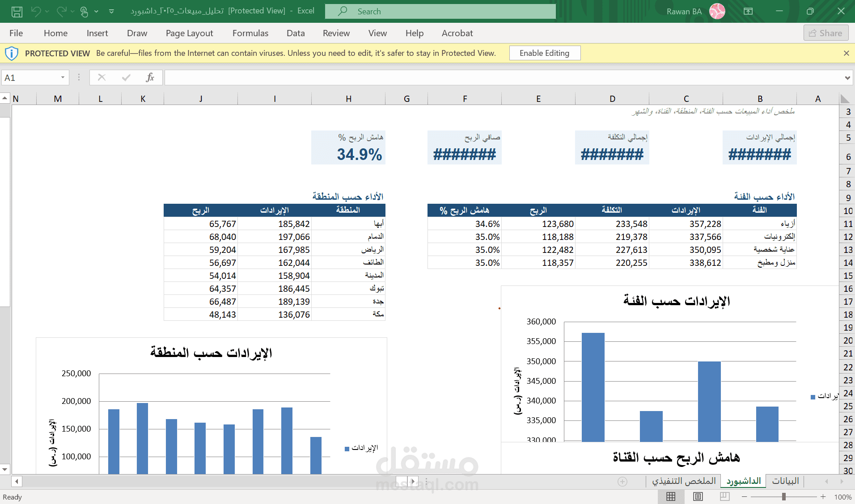Close the Protected View message bar
Screen dimensions: 855x504
[x=846, y=53]
